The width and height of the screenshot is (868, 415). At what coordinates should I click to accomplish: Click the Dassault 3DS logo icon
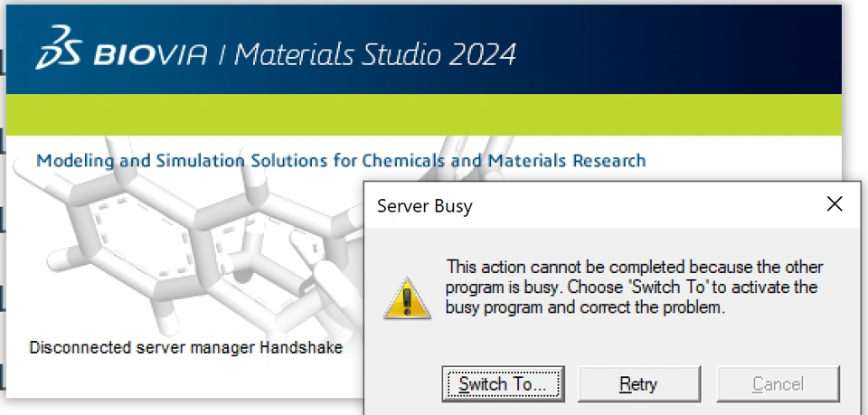[x=58, y=52]
